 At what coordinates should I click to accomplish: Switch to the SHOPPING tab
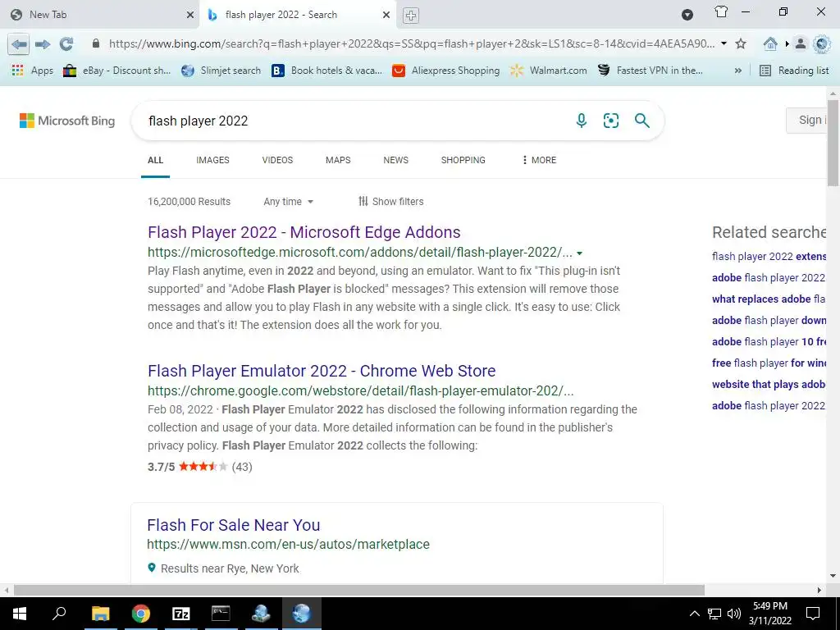[x=463, y=160]
